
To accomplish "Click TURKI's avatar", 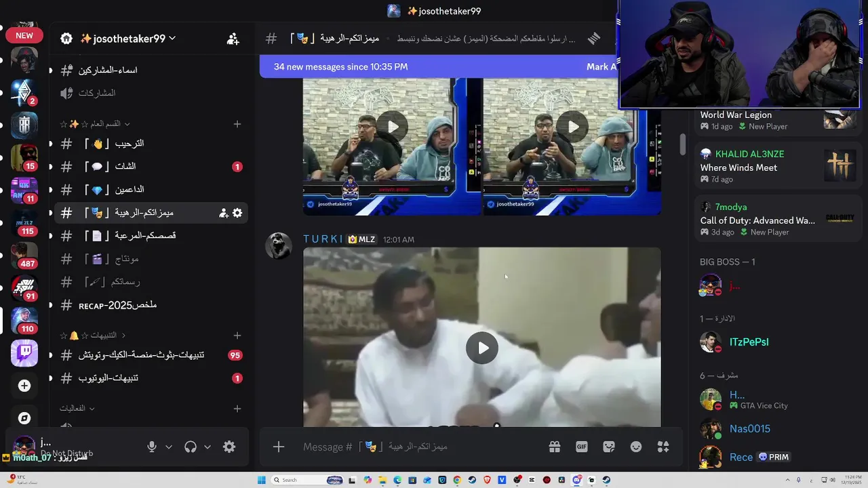I will pos(278,245).
